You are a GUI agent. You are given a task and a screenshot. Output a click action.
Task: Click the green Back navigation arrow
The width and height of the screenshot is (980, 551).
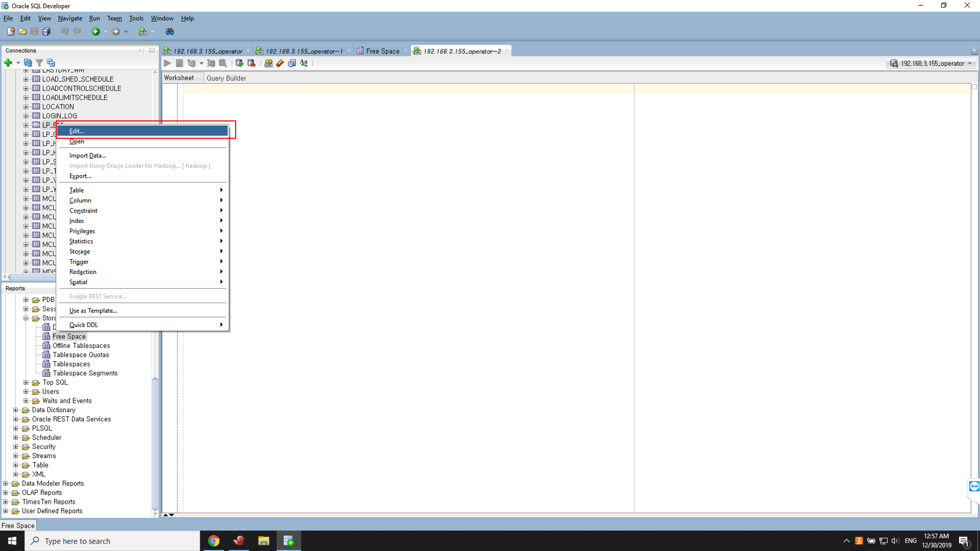pos(96,32)
